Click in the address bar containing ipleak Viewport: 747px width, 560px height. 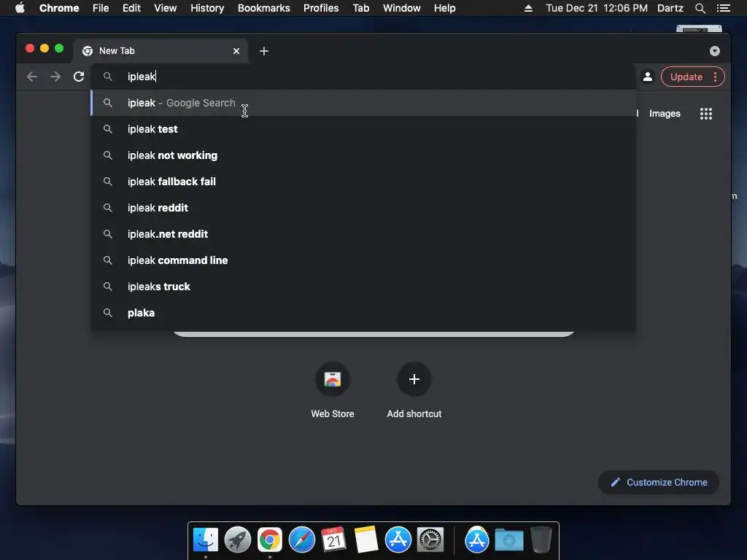363,77
